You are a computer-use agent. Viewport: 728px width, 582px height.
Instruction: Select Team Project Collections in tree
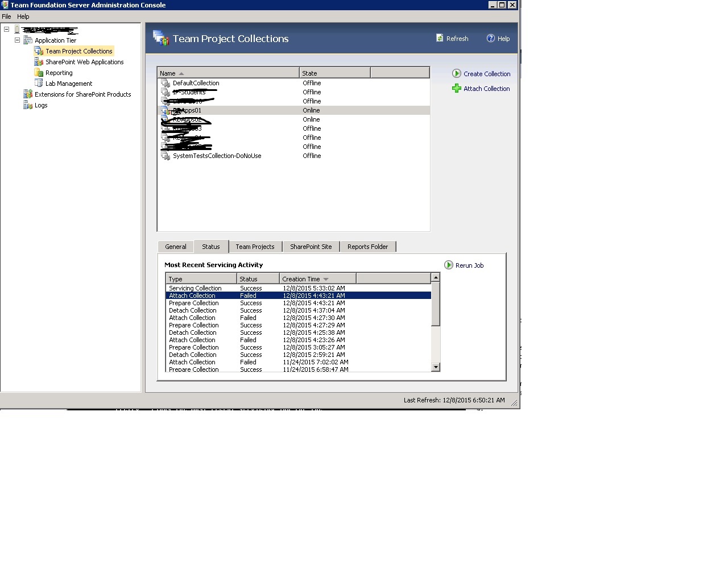(x=79, y=51)
